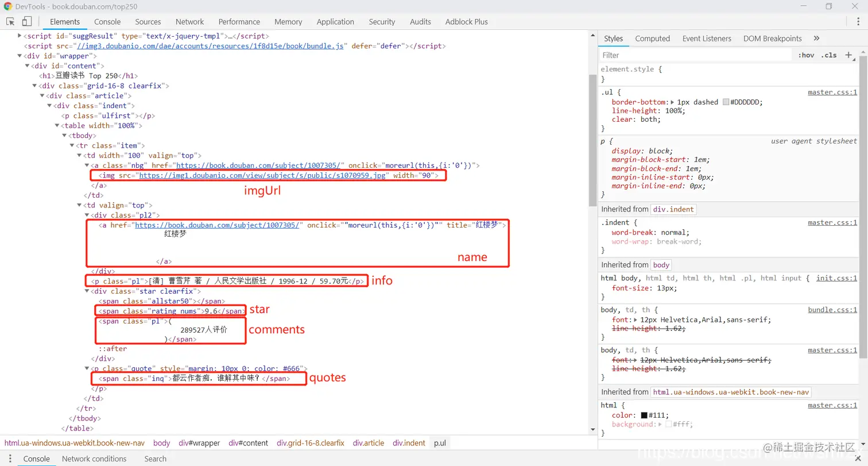Collapse the tr class="item" node
The width and height of the screenshot is (868, 466).
point(72,146)
